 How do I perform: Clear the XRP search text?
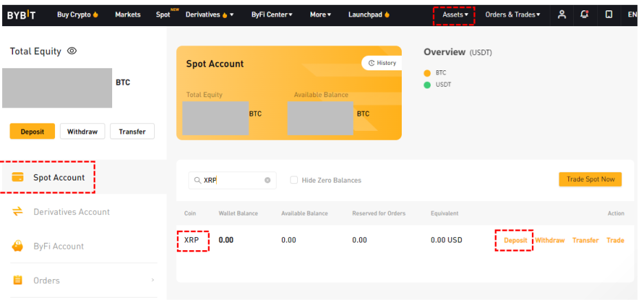pyautogui.click(x=268, y=180)
